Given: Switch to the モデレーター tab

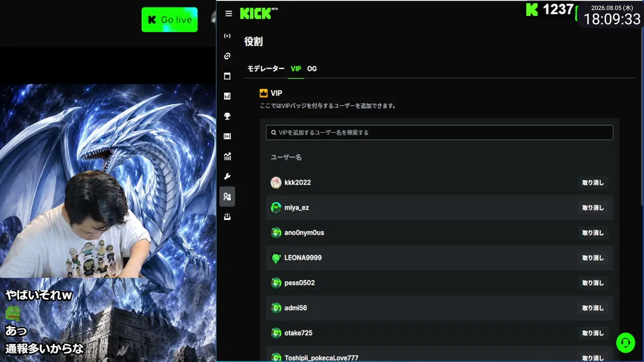Looking at the screenshot, I should tap(266, 69).
